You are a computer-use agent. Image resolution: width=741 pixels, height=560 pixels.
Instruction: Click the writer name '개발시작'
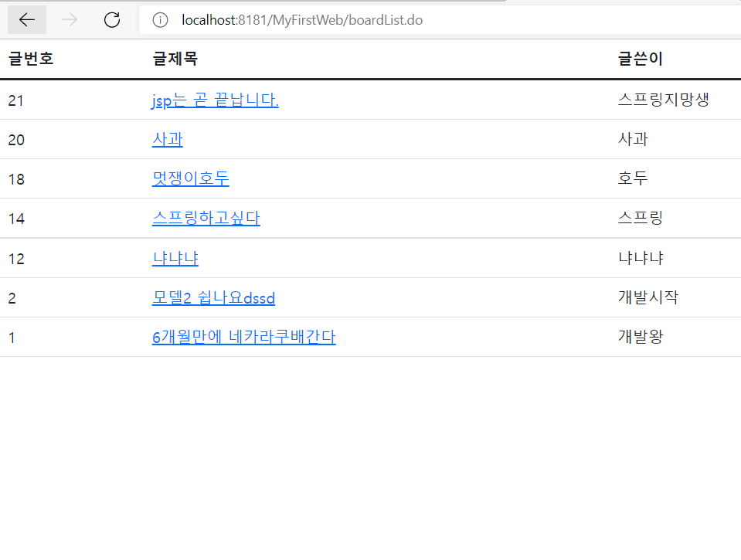click(648, 297)
